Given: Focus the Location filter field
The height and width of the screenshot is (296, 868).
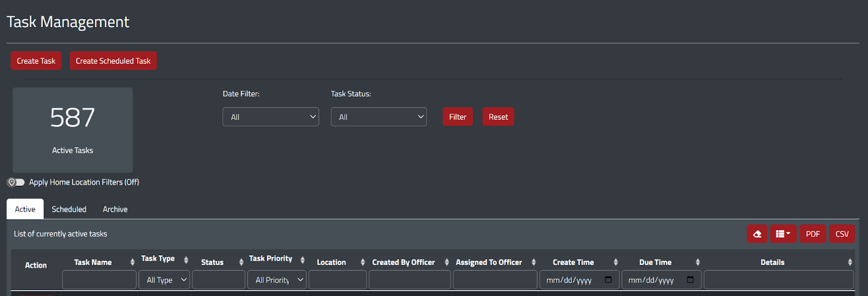Looking at the screenshot, I should (x=337, y=280).
